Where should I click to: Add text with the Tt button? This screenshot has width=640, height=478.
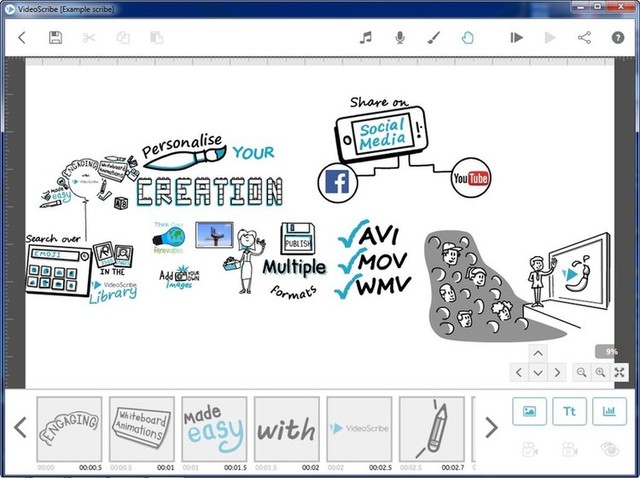569,410
